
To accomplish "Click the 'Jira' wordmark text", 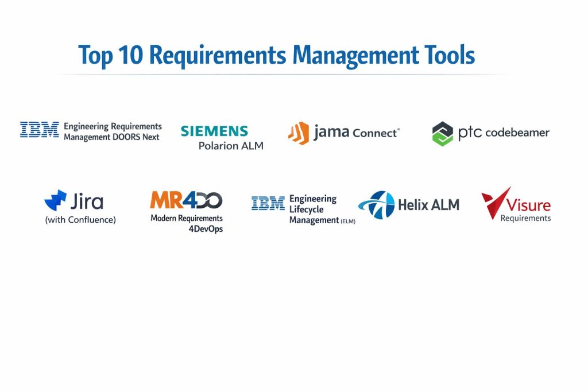I will pyautogui.click(x=87, y=201).
